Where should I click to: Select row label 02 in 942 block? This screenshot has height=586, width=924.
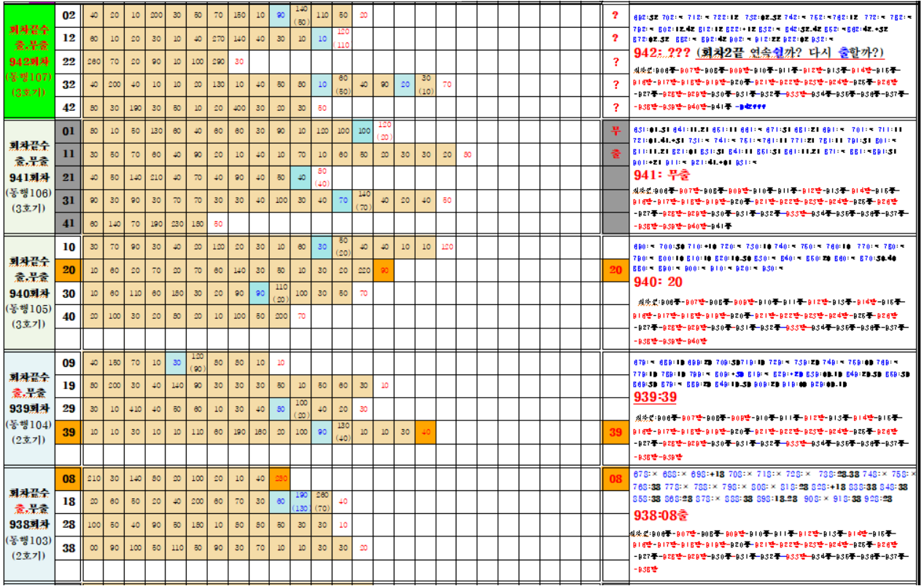click(x=69, y=15)
